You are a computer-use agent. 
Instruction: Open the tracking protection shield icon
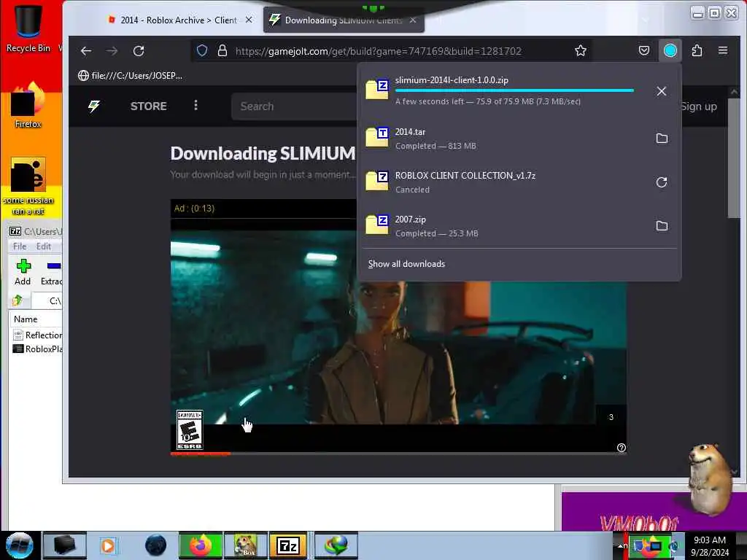coord(202,50)
